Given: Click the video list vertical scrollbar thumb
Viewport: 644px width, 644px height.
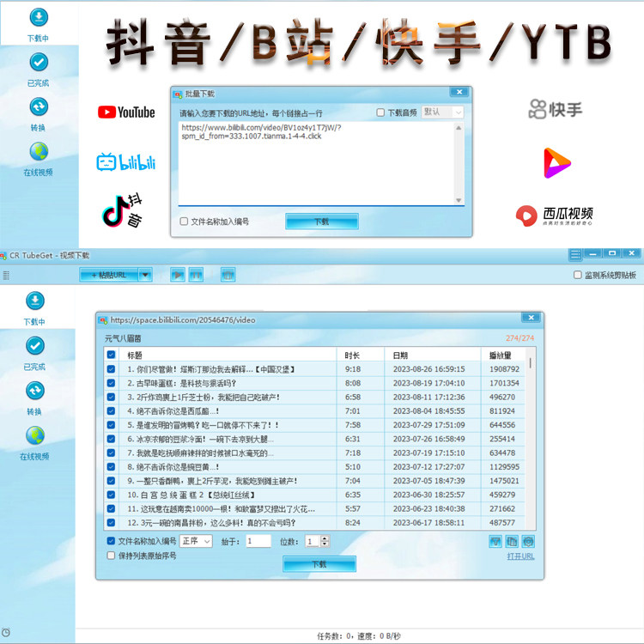Looking at the screenshot, I should 531,362.
